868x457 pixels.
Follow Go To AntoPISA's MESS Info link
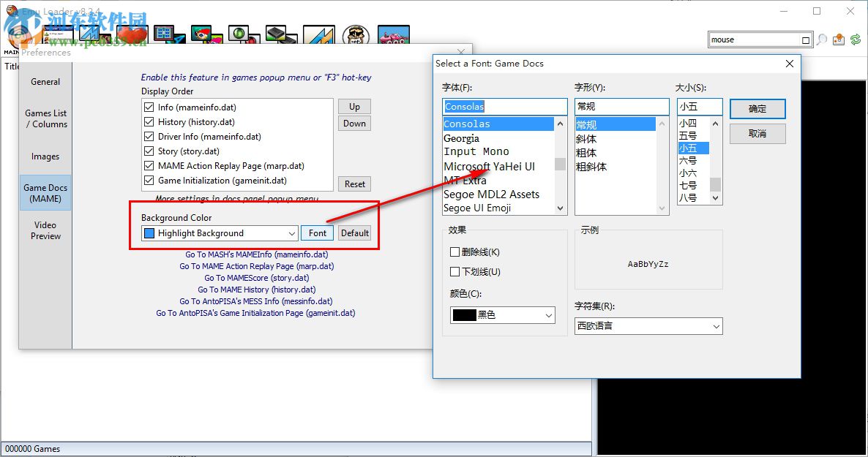[256, 301]
